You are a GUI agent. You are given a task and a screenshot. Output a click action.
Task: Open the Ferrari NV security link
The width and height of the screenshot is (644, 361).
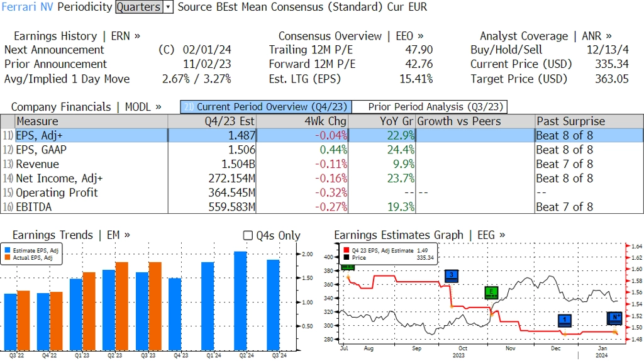[28, 7]
